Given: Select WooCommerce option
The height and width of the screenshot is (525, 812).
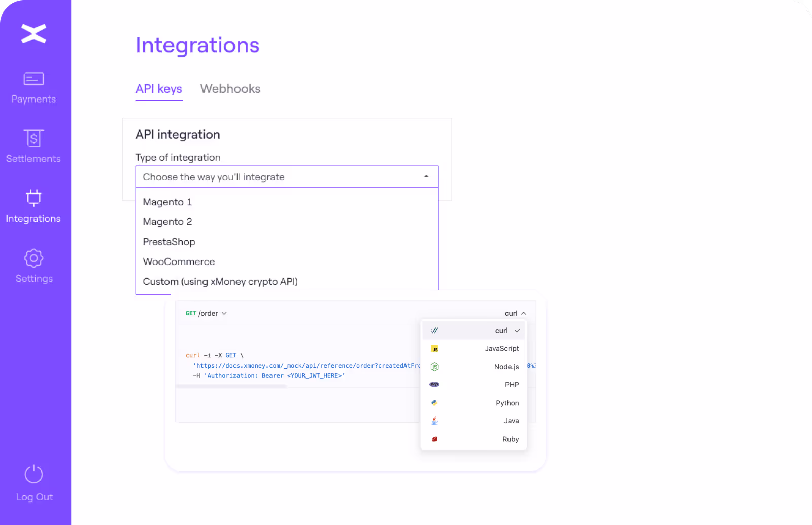Looking at the screenshot, I should [x=287, y=262].
